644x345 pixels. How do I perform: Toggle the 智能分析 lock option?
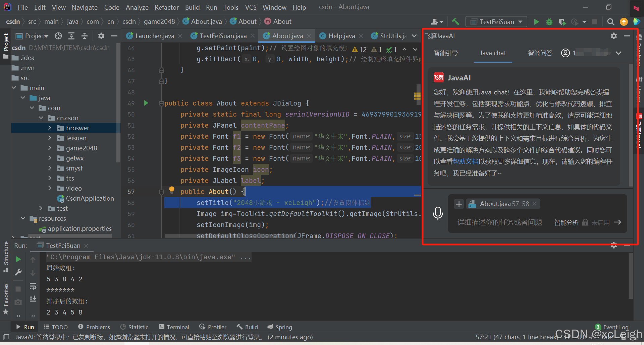click(585, 222)
